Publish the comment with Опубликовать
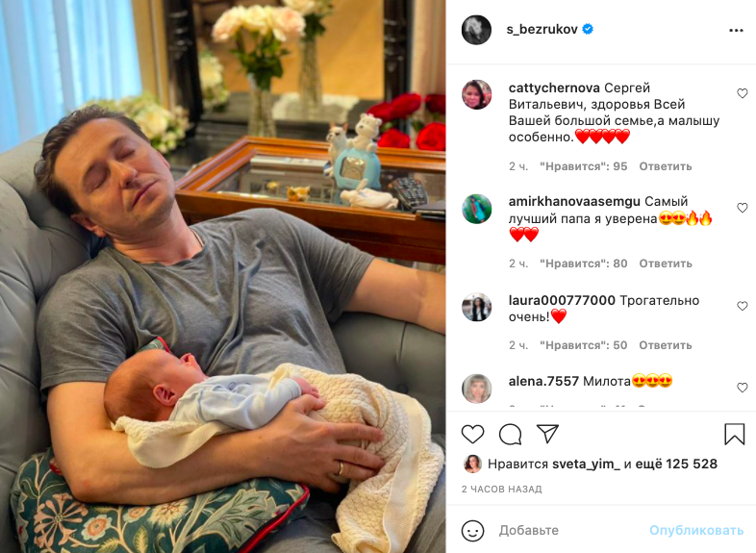Screen dimensions: 756x553 point(696,530)
